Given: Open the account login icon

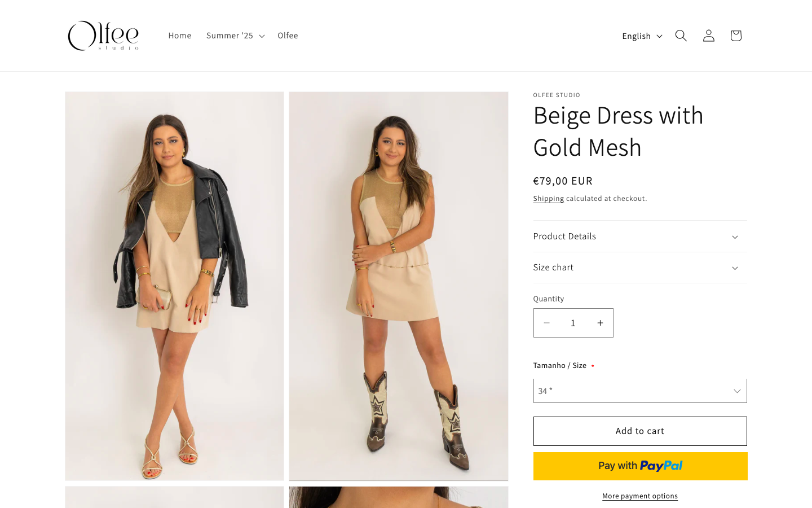Looking at the screenshot, I should [x=708, y=36].
